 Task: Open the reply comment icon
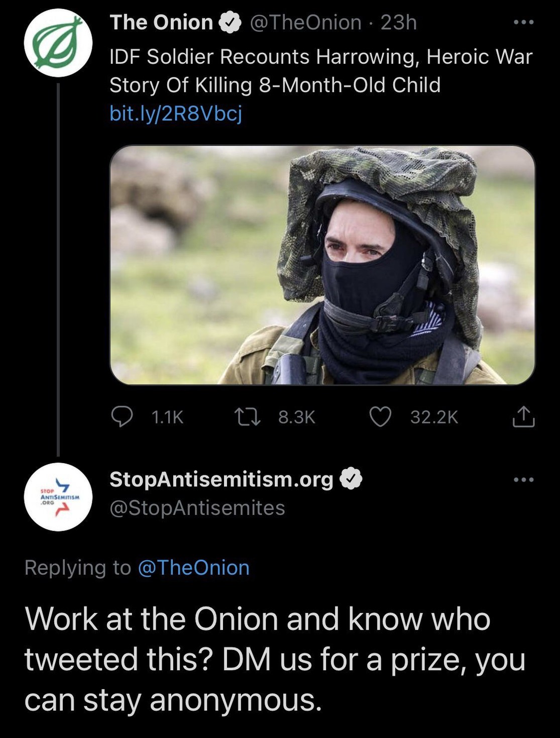pyautogui.click(x=122, y=416)
